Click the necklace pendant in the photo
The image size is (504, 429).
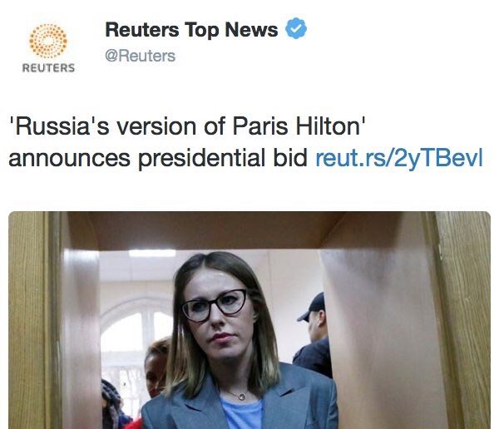click(x=240, y=397)
